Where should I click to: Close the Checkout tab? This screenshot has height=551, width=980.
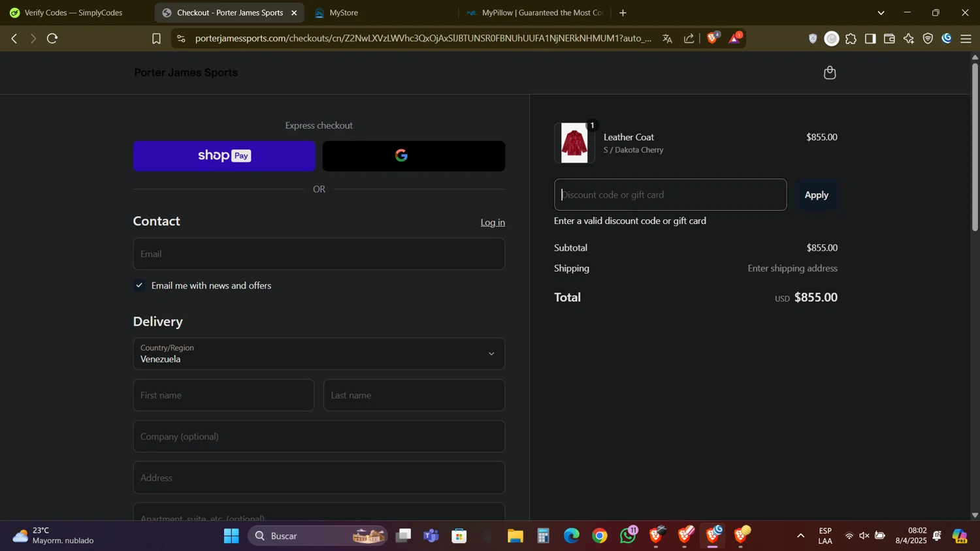coord(294,12)
